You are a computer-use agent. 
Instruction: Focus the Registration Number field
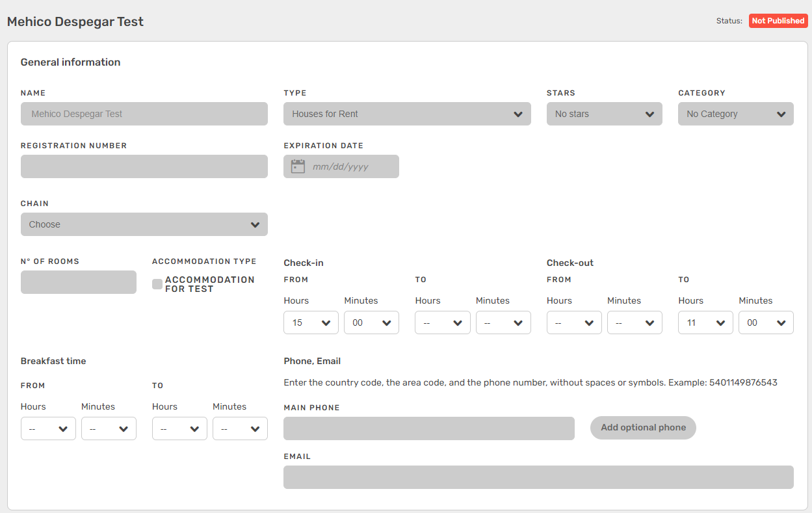tap(144, 166)
